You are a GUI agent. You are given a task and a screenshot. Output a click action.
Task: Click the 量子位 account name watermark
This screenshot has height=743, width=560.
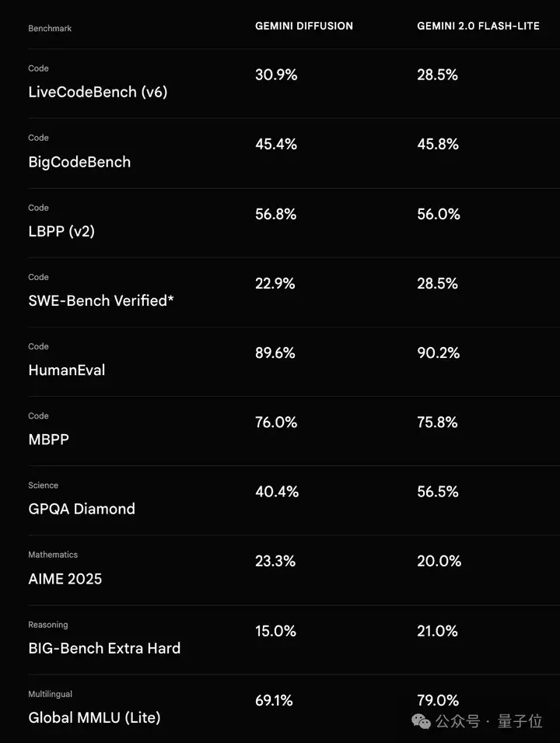point(520,721)
